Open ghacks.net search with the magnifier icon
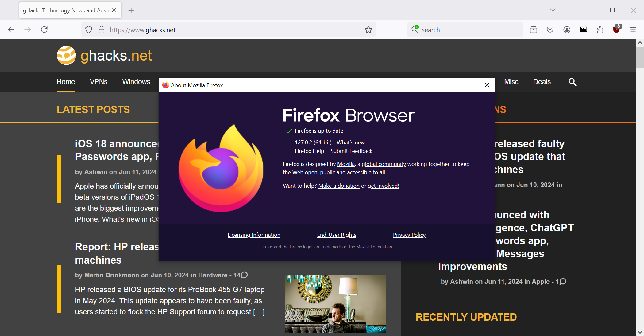This screenshot has height=336, width=644. click(572, 82)
